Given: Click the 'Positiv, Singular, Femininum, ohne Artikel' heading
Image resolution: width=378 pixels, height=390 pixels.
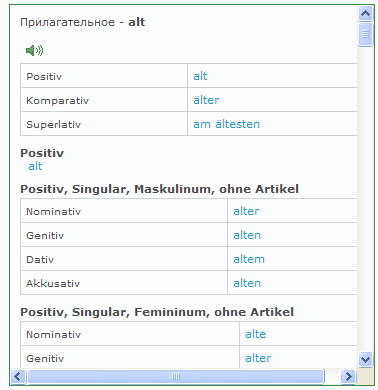Looking at the screenshot, I should tap(157, 312).
